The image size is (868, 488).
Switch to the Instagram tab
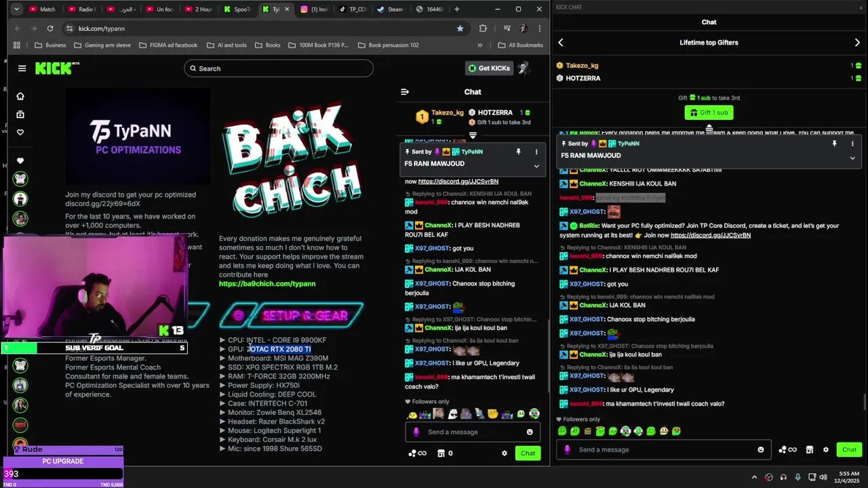315,9
